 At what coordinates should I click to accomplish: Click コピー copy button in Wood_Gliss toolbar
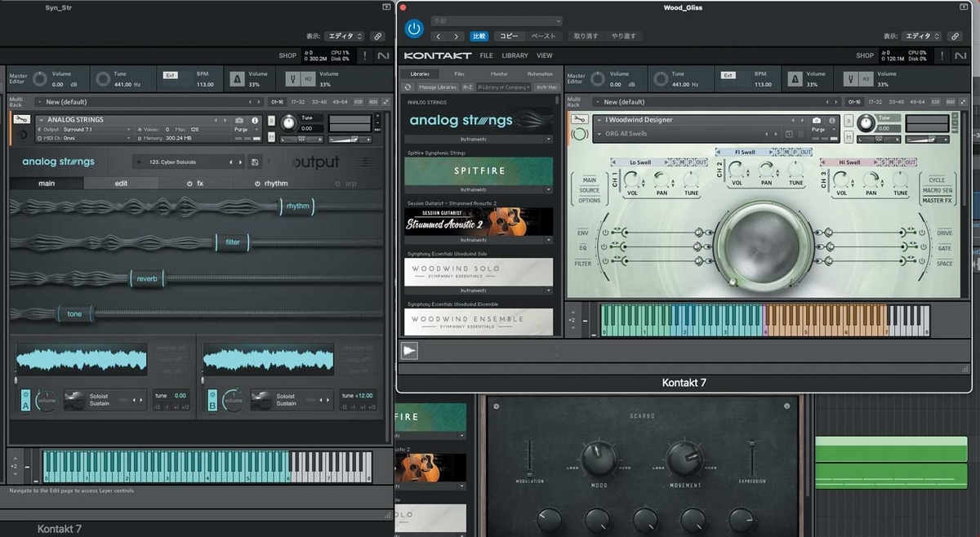pos(510,36)
